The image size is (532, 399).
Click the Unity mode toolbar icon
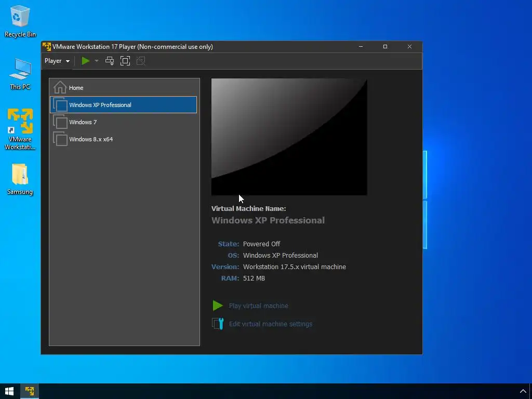click(141, 61)
